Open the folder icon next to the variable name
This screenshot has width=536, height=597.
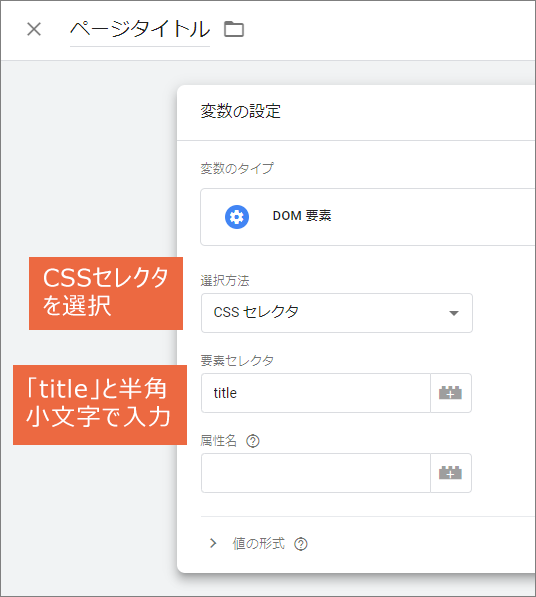234,29
